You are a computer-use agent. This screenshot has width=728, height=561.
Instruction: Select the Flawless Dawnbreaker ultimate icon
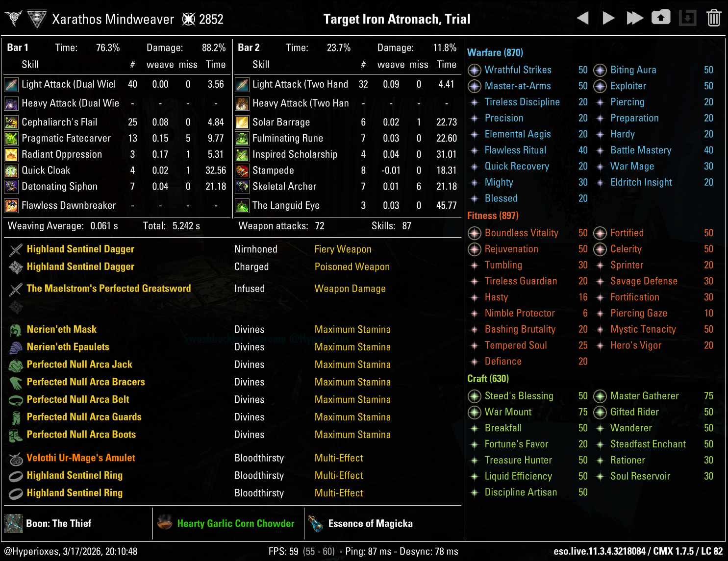[11, 205]
